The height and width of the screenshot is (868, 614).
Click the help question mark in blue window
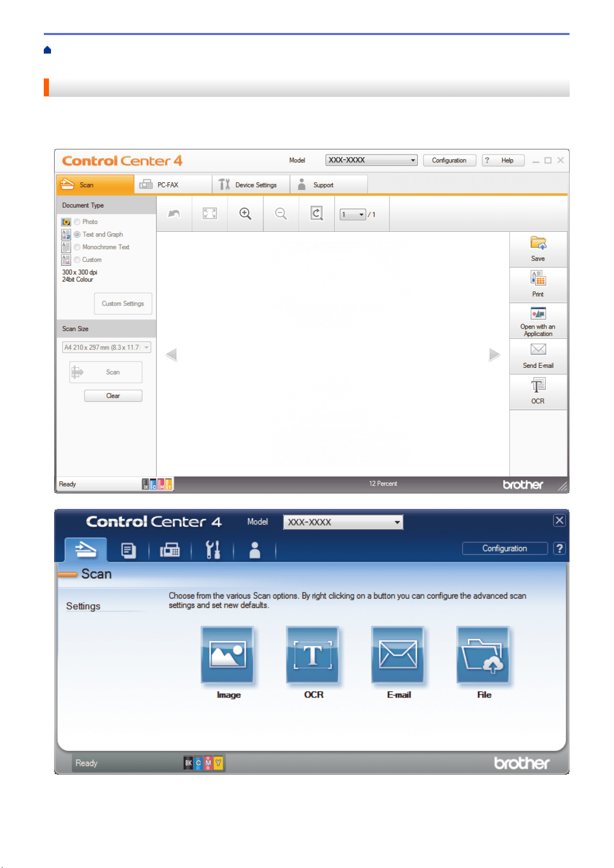point(559,548)
